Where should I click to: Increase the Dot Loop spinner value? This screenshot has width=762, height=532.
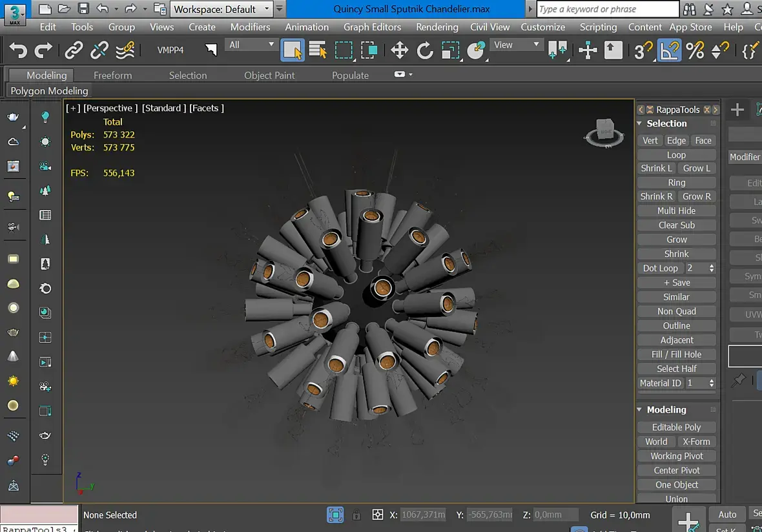click(x=712, y=265)
